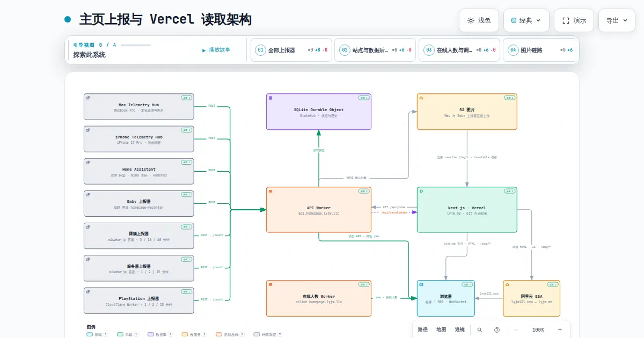Click the immutable 缓存 rewrite edge label
This screenshot has height=338, width=644.
coord(467,157)
